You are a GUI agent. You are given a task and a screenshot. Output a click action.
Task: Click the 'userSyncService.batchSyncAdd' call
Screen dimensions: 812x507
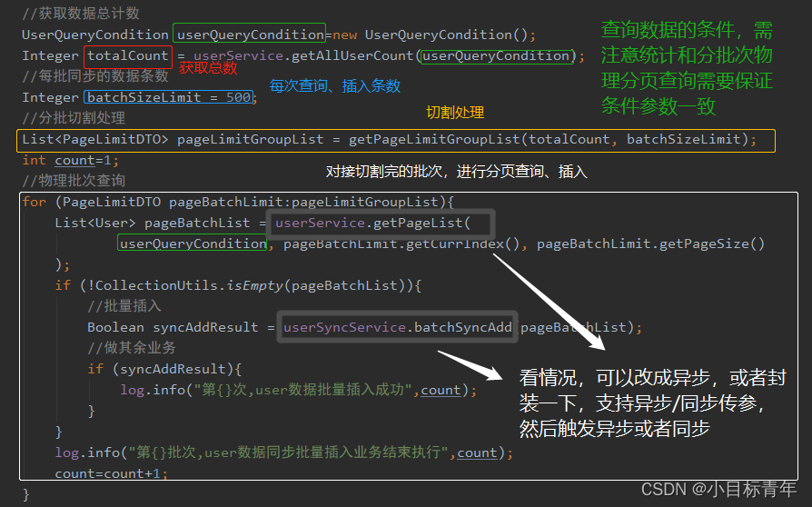tap(397, 327)
